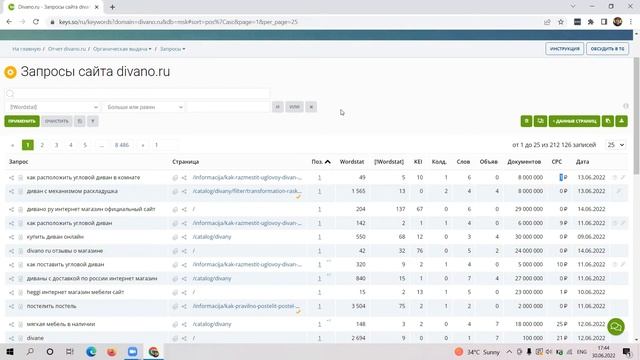
Task: Click the green copy-to-clipboard icon button
Action: [x=608, y=121]
